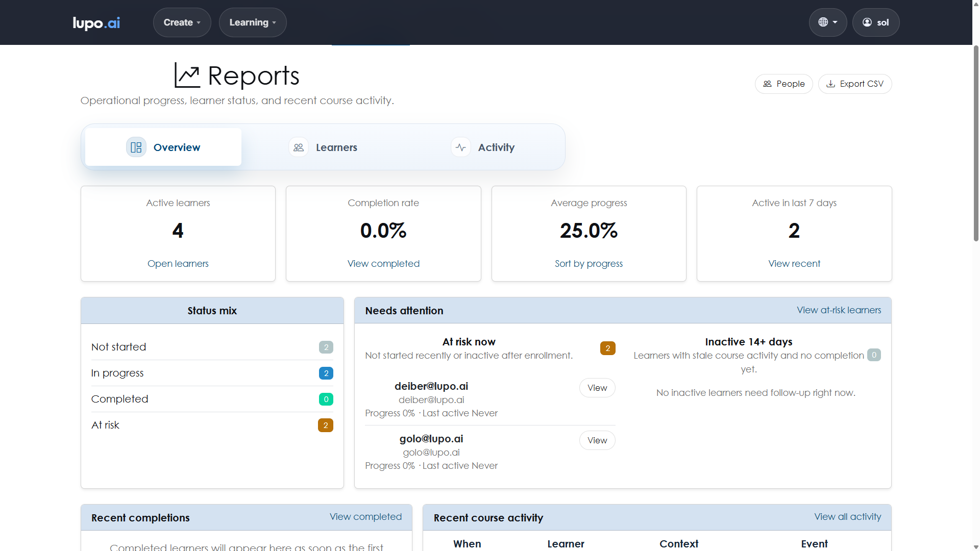980x551 pixels.
Task: Click the At risk now badge showing 2
Action: coord(608,348)
